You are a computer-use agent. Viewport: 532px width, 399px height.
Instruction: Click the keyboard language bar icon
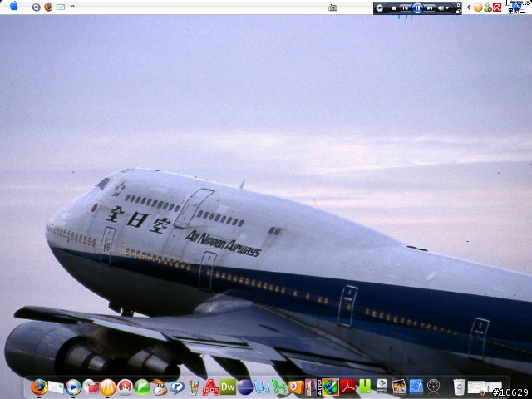point(332,7)
